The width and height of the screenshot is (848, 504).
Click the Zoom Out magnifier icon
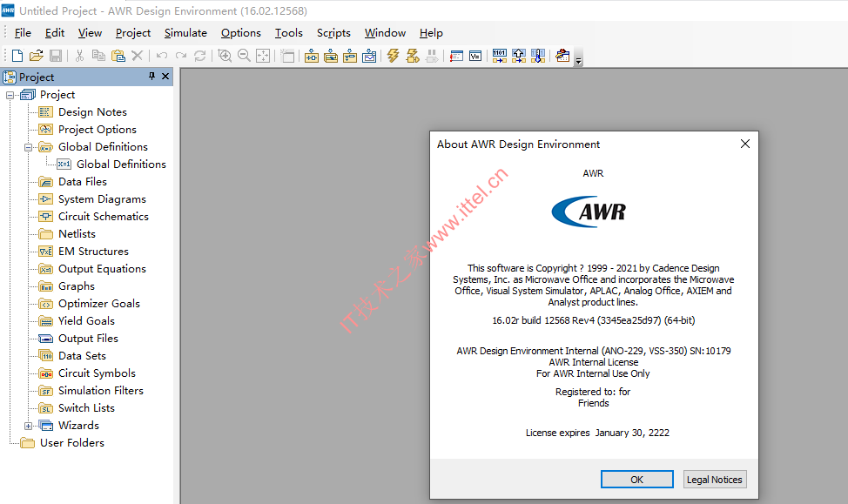click(244, 56)
